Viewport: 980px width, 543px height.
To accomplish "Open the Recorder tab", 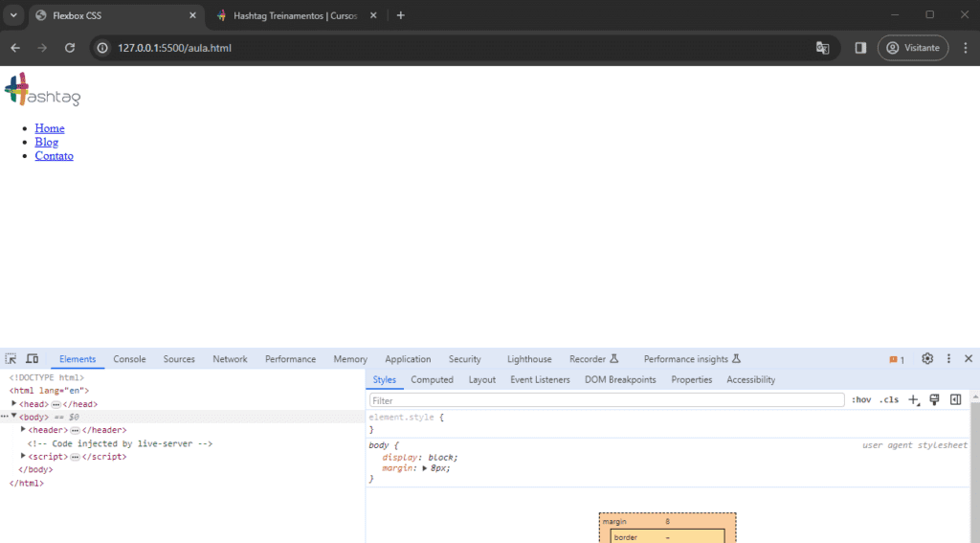I will [593, 359].
